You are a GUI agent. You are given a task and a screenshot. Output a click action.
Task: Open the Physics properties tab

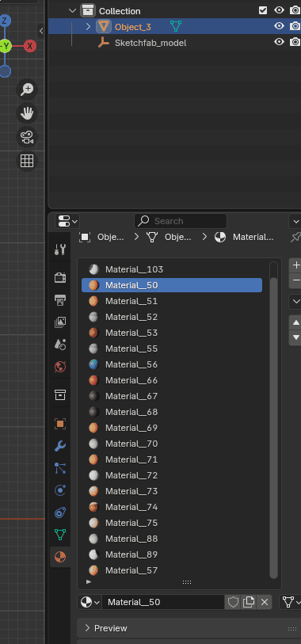[60, 490]
